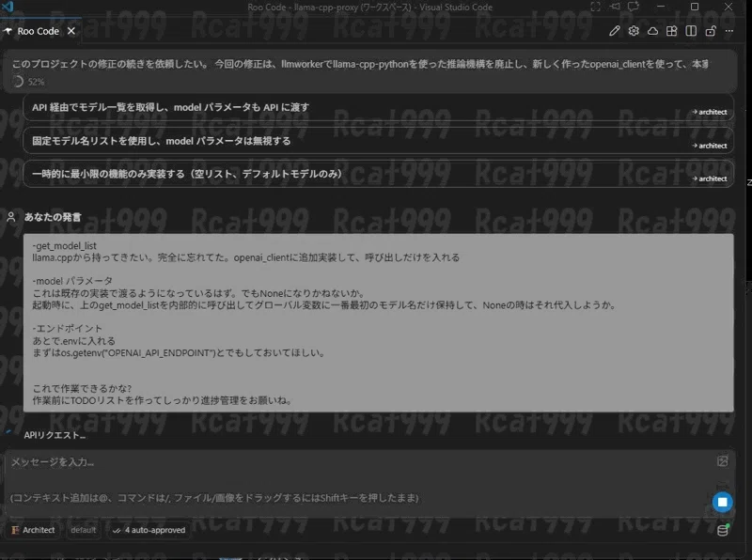Open the more actions ellipsis menu

729,31
